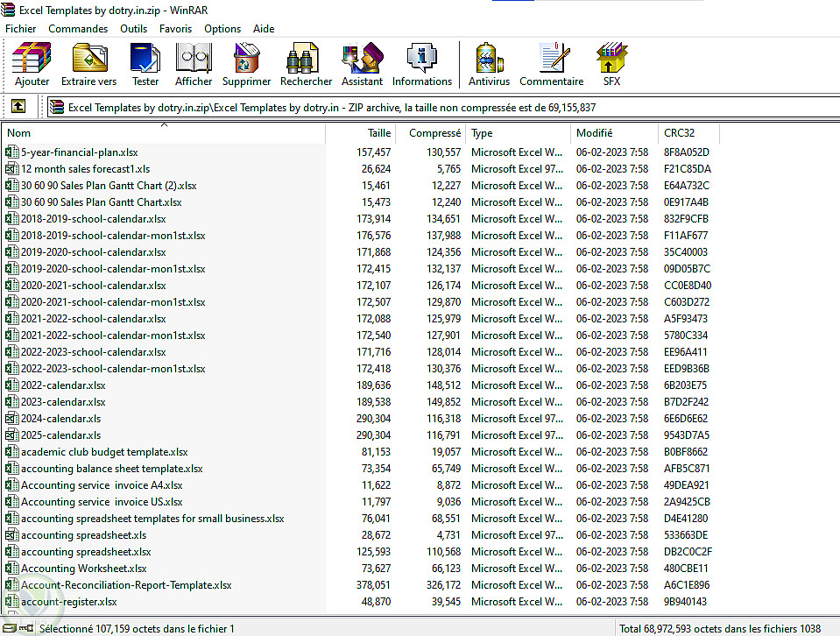
Task: Click icon of 2022-calendar.xlsx
Action: pyautogui.click(x=11, y=385)
